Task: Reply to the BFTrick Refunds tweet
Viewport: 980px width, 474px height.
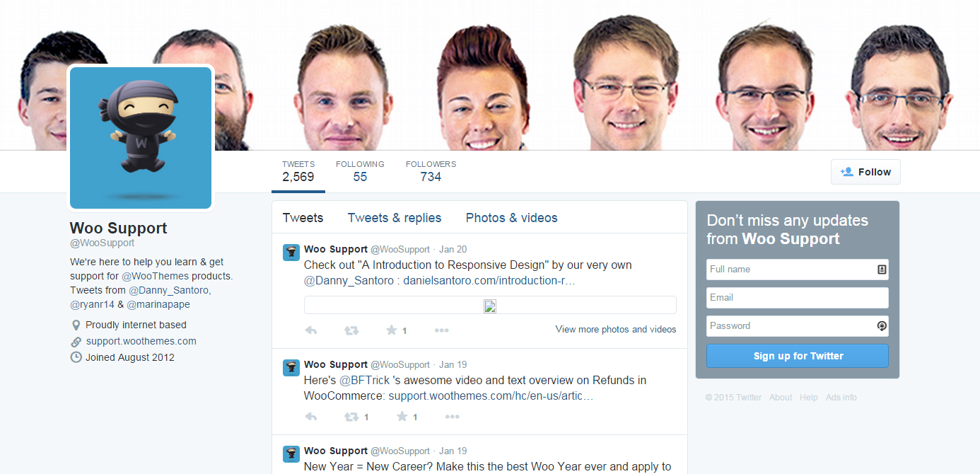Action: 310,417
